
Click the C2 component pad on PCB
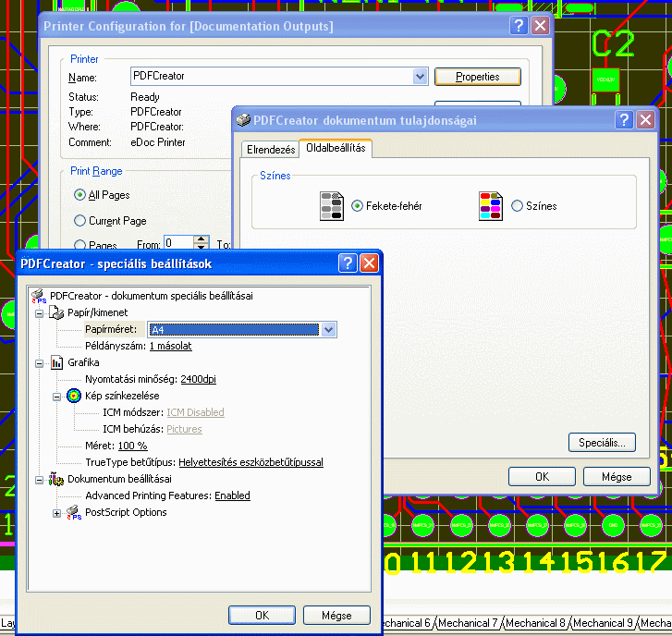(605, 79)
